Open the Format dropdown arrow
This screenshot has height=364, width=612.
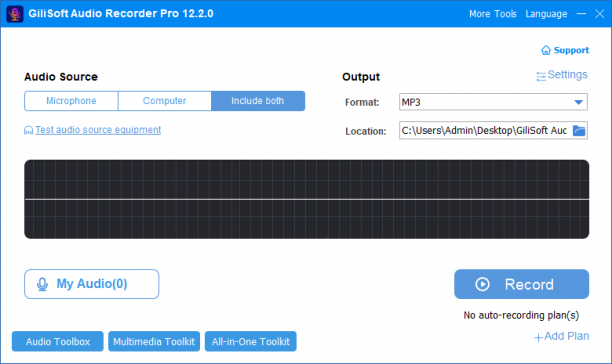(578, 102)
